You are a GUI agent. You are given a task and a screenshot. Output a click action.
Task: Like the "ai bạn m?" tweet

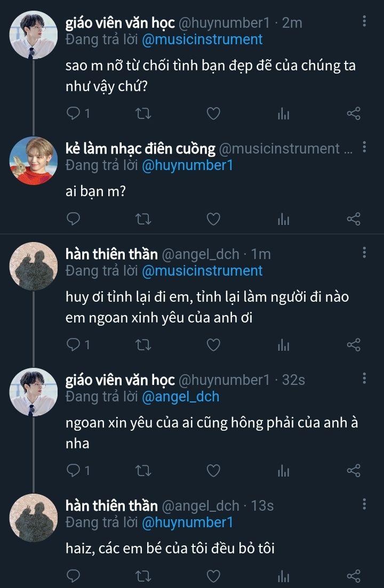point(213,219)
